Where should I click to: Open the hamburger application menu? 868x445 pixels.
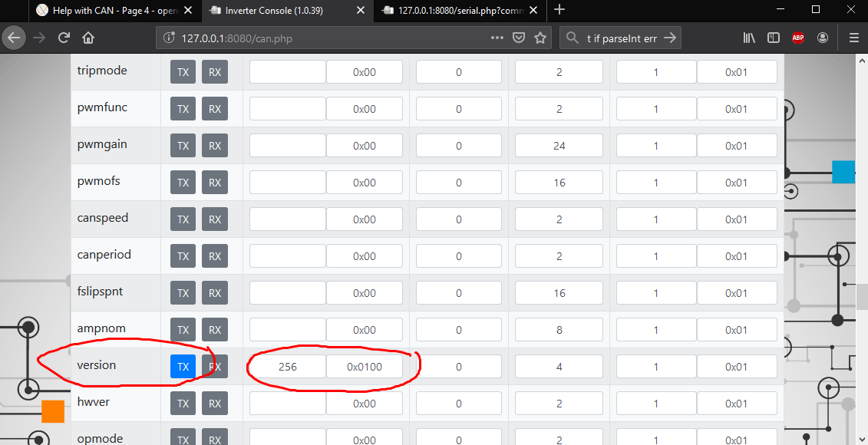click(854, 38)
